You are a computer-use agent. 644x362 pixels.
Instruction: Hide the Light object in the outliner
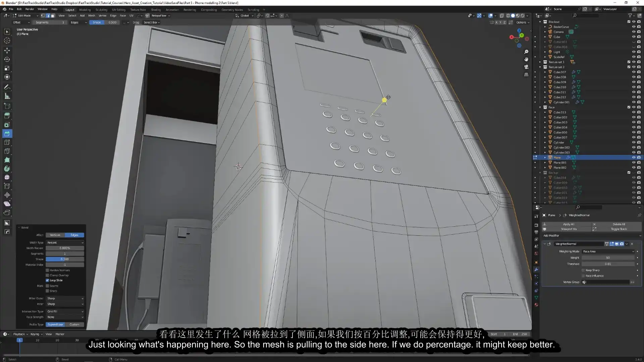[634, 52]
